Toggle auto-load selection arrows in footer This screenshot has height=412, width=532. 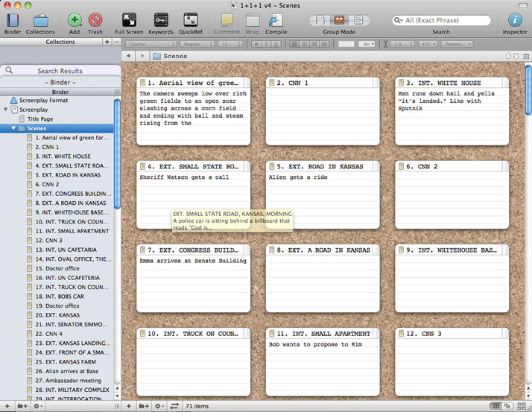tap(174, 406)
